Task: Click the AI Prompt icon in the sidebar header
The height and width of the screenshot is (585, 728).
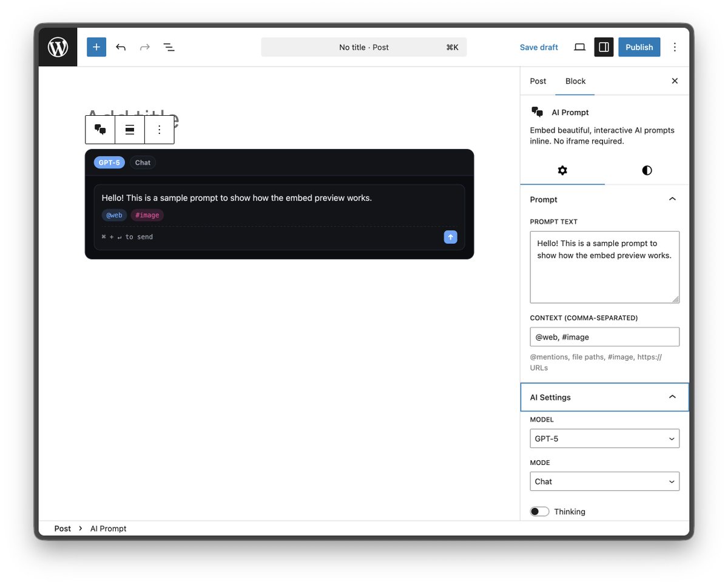Action: (537, 112)
